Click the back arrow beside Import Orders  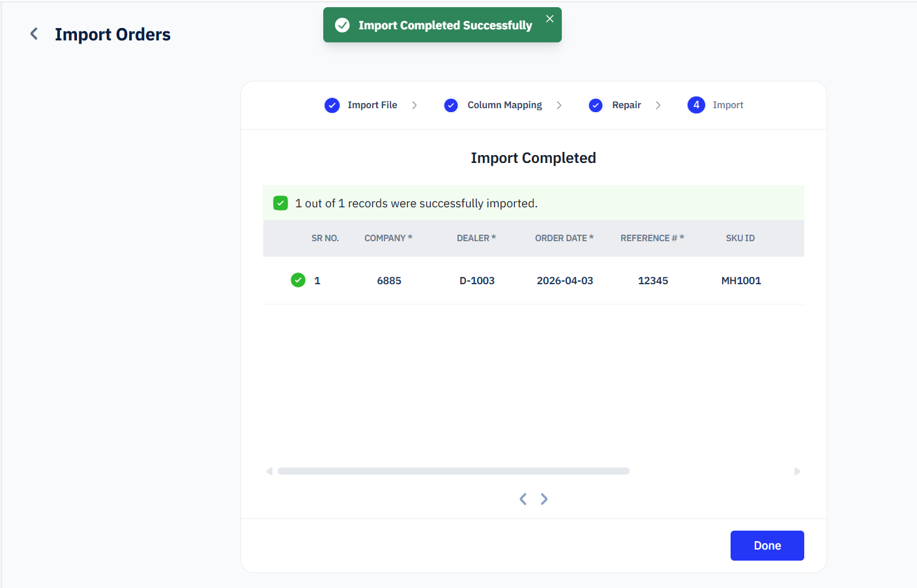(x=34, y=34)
